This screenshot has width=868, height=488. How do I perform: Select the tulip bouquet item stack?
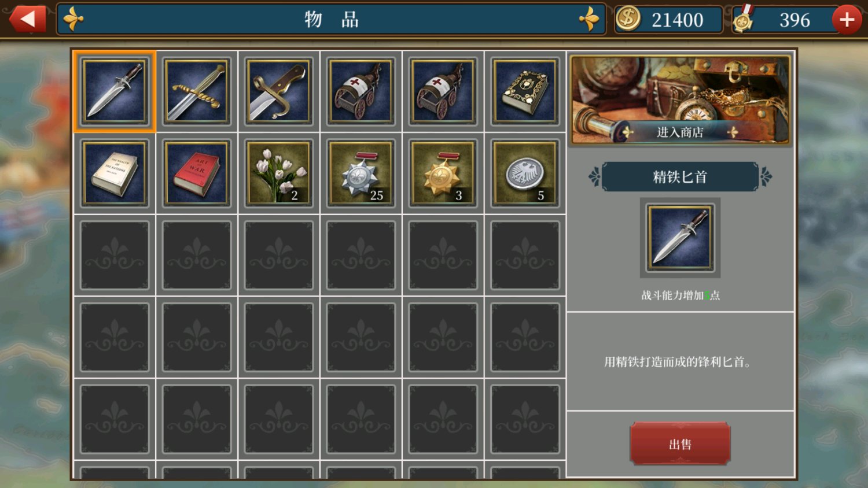[278, 173]
